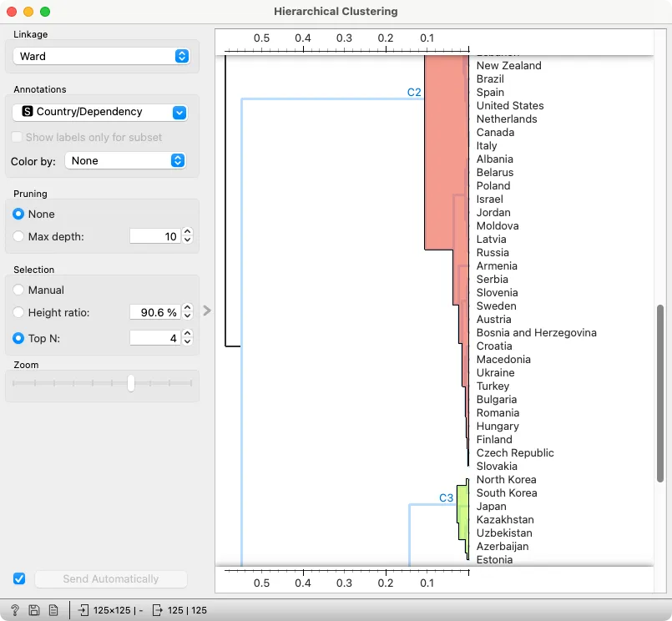Open the help question mark icon
Viewport: 672px width, 621px height.
click(x=14, y=610)
